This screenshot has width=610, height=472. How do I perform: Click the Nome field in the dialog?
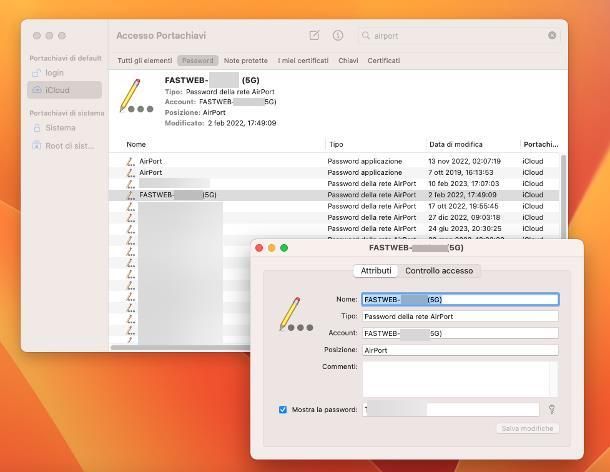[460, 299]
